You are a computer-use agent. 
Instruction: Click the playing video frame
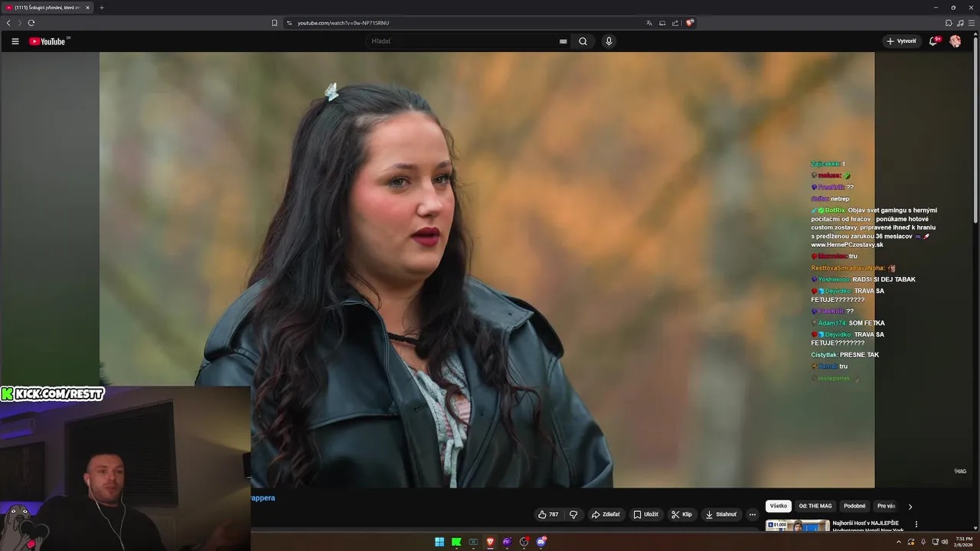pyautogui.click(x=487, y=269)
